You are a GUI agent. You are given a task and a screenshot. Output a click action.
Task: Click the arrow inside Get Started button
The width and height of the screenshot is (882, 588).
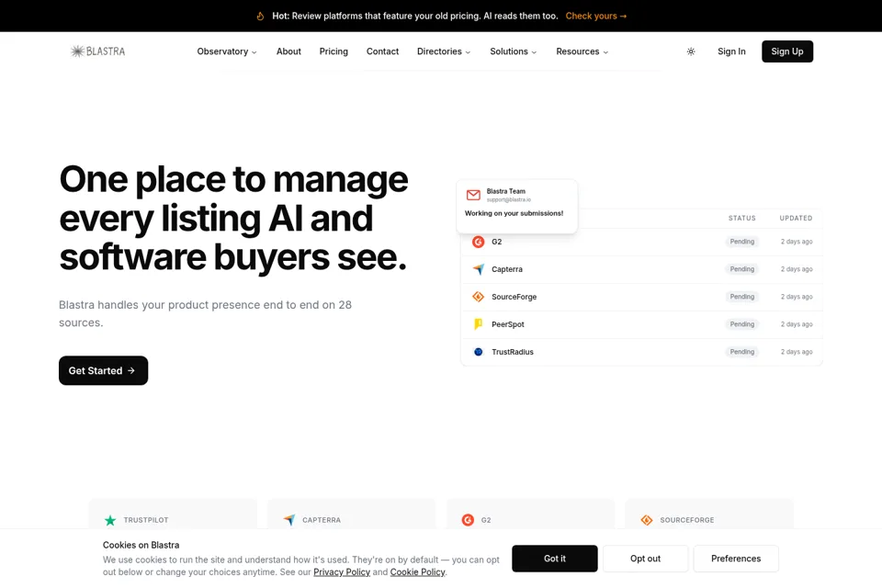tap(131, 370)
